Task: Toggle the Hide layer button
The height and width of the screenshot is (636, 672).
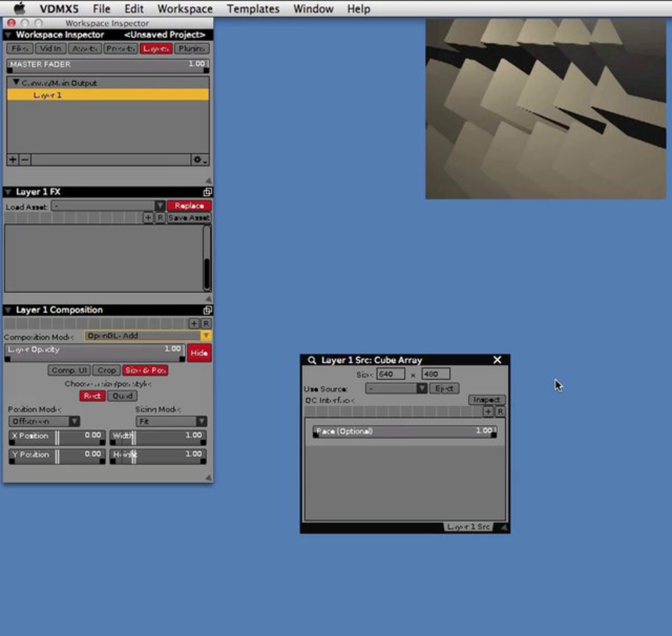Action: [199, 353]
